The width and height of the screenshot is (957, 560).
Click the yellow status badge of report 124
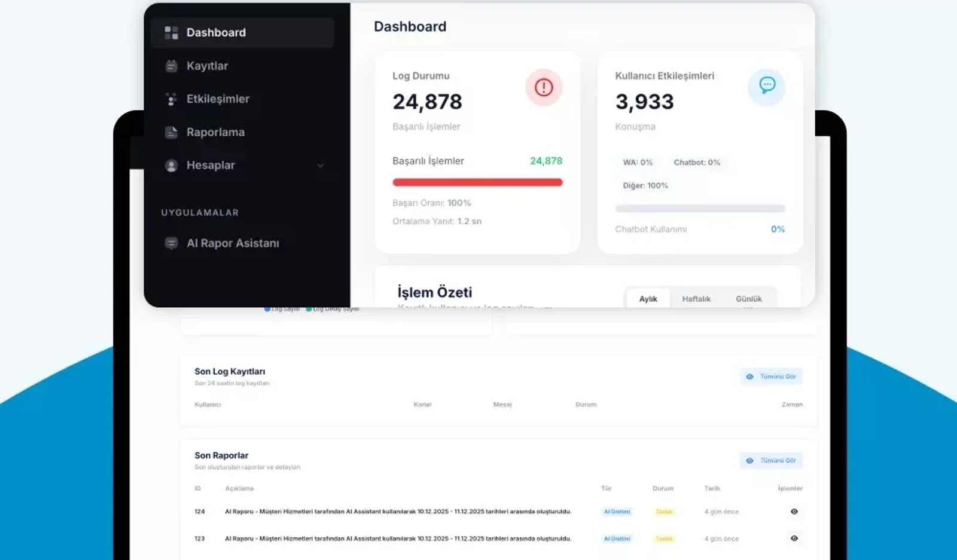664,512
